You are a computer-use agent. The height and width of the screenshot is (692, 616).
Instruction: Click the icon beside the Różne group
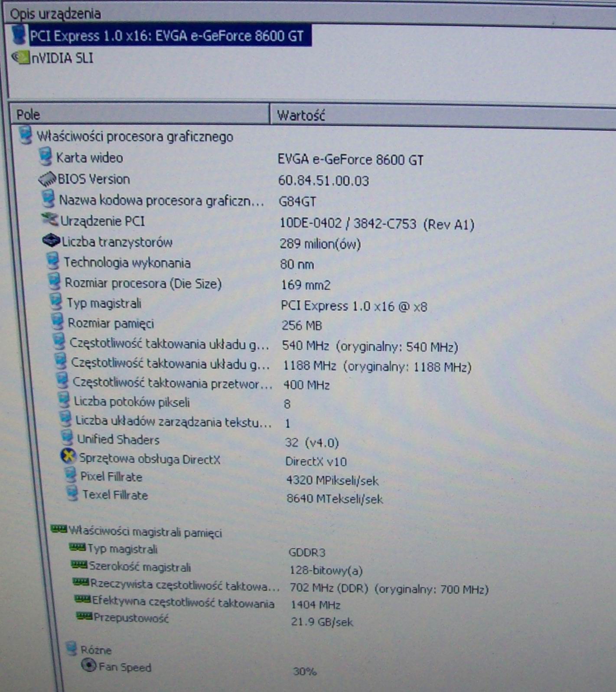[71, 649]
